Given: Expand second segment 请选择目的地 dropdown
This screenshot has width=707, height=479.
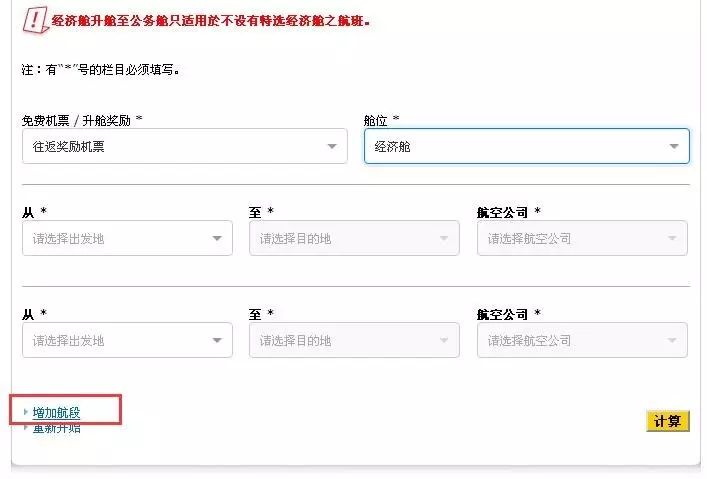Looking at the screenshot, I should 354,340.
